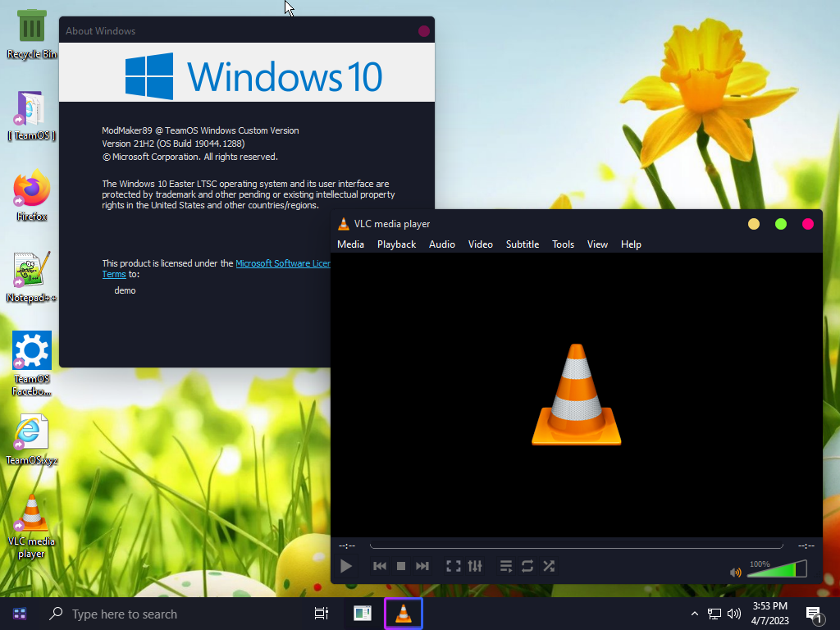The height and width of the screenshot is (630, 840).
Task: Go to previous media in VLC
Action: pos(380,566)
